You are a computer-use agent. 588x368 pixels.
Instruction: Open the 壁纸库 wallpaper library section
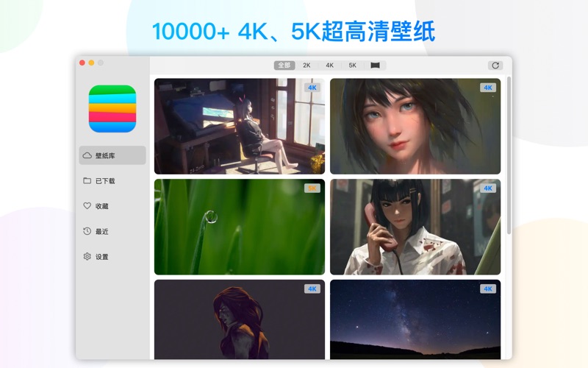112,155
